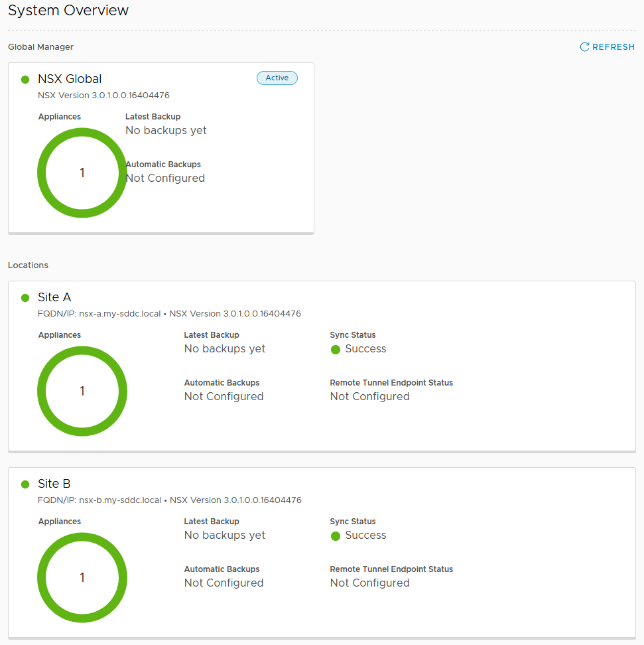Select the Locations section label
Viewport: 644px width, 645px height.
pyautogui.click(x=28, y=265)
